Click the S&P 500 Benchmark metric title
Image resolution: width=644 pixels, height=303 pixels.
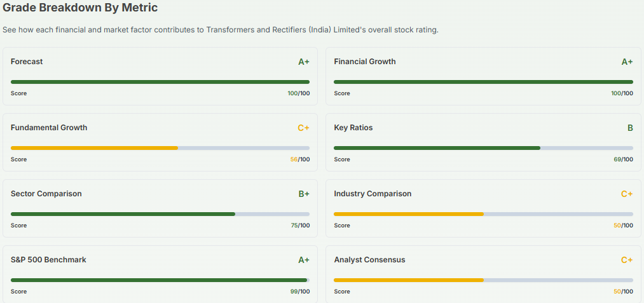point(48,259)
